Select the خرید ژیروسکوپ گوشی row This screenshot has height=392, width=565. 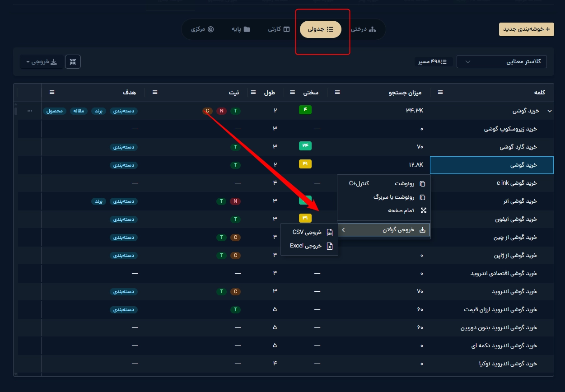pyautogui.click(x=286, y=129)
